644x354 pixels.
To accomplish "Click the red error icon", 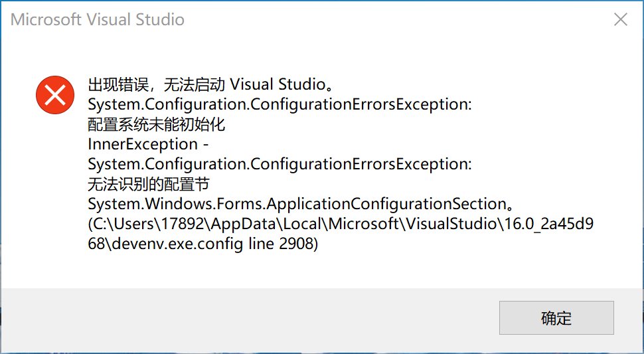I will tap(55, 94).
